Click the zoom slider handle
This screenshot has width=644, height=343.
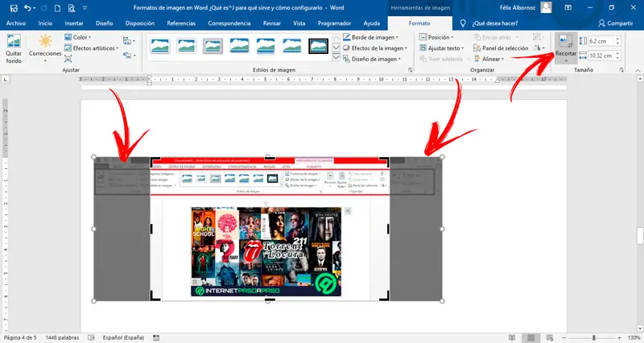[593, 337]
